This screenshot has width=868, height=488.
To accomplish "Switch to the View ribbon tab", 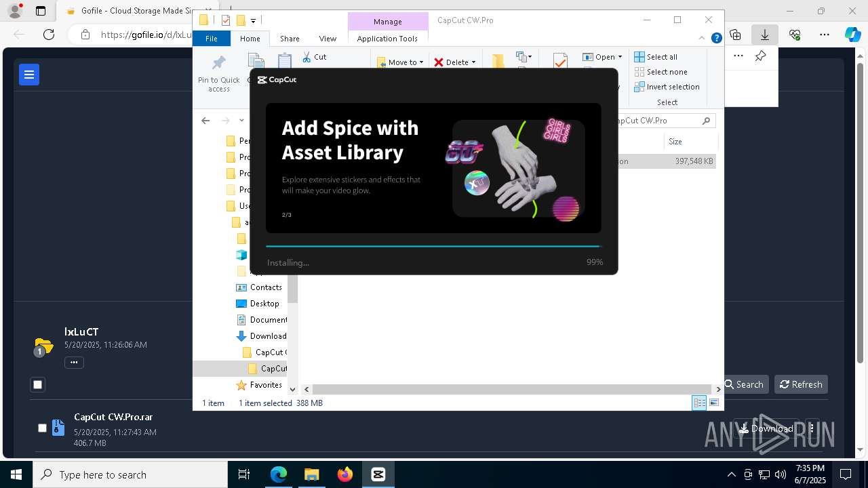I will (x=328, y=39).
